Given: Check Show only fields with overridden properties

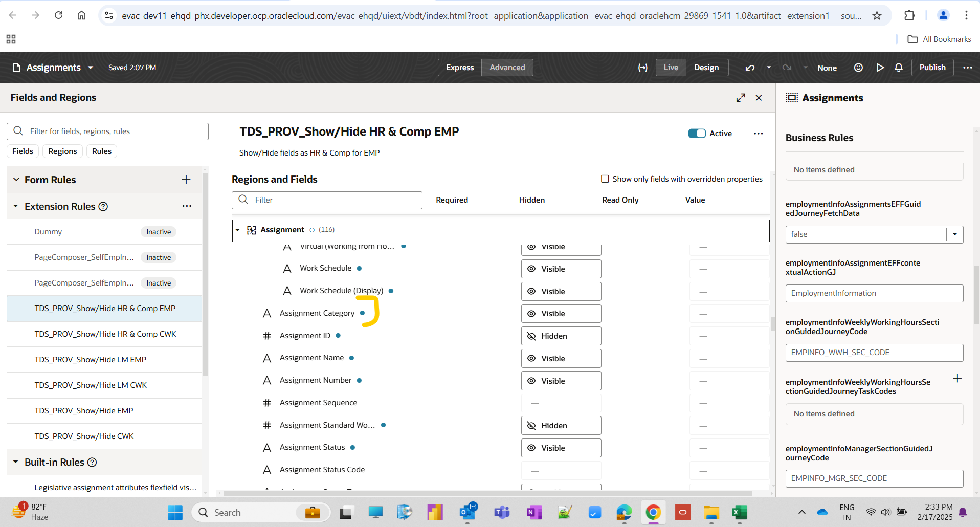Looking at the screenshot, I should [605, 179].
